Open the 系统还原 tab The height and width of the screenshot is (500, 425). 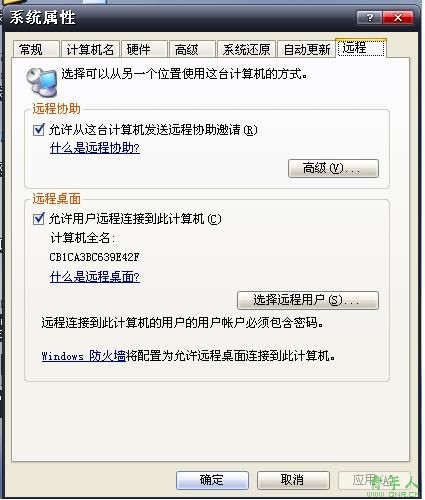(246, 49)
